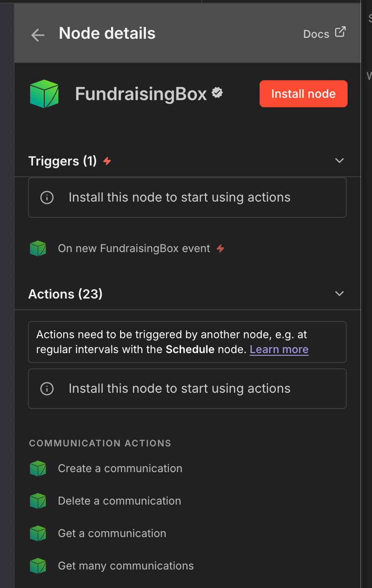This screenshot has height=588, width=372.
Task: Select On new FundraisingBox event trigger
Action: 134,248
